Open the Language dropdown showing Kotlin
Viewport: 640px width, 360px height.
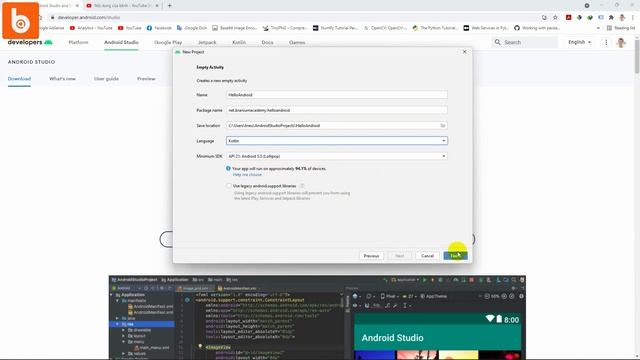[x=337, y=141]
